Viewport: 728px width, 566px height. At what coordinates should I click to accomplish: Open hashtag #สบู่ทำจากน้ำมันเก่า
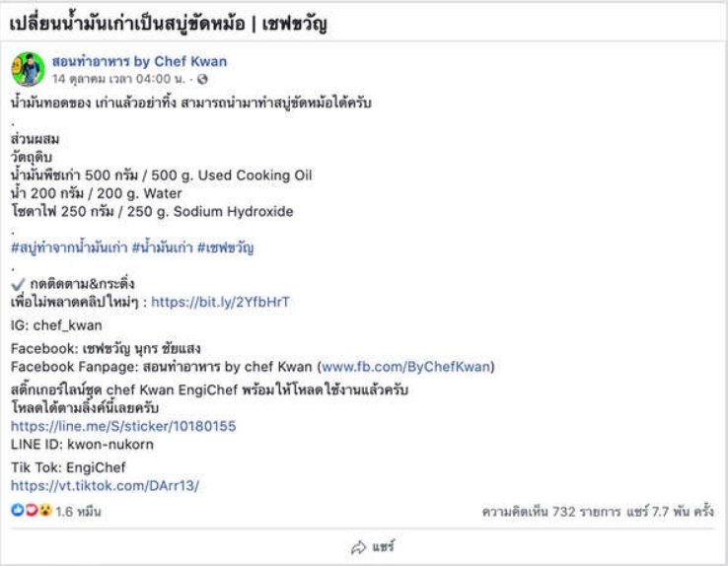click(x=69, y=248)
